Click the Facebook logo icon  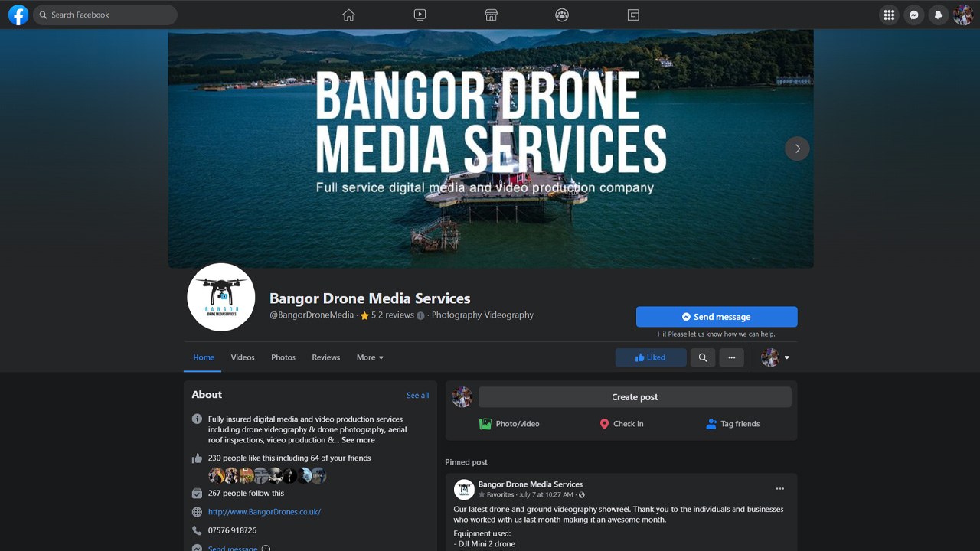click(x=18, y=15)
